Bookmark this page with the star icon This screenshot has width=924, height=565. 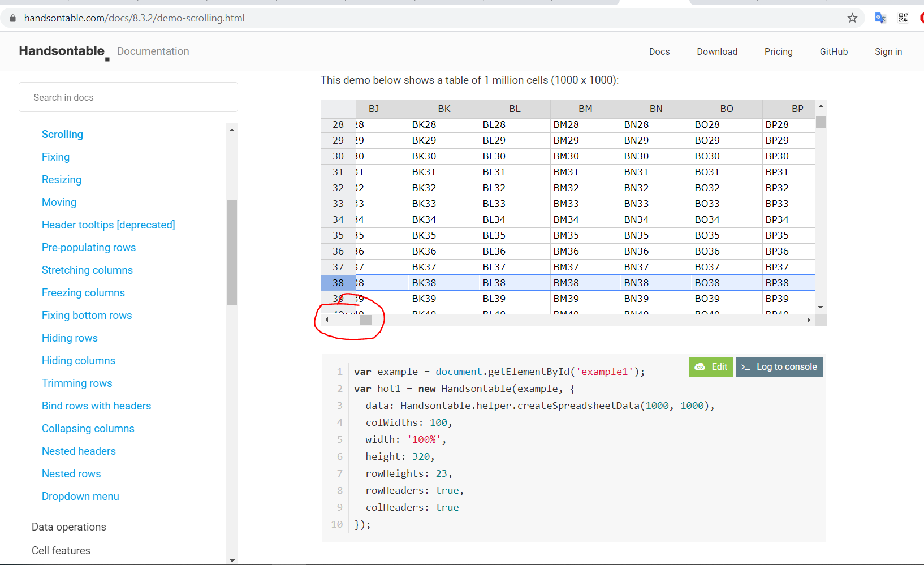click(x=852, y=18)
